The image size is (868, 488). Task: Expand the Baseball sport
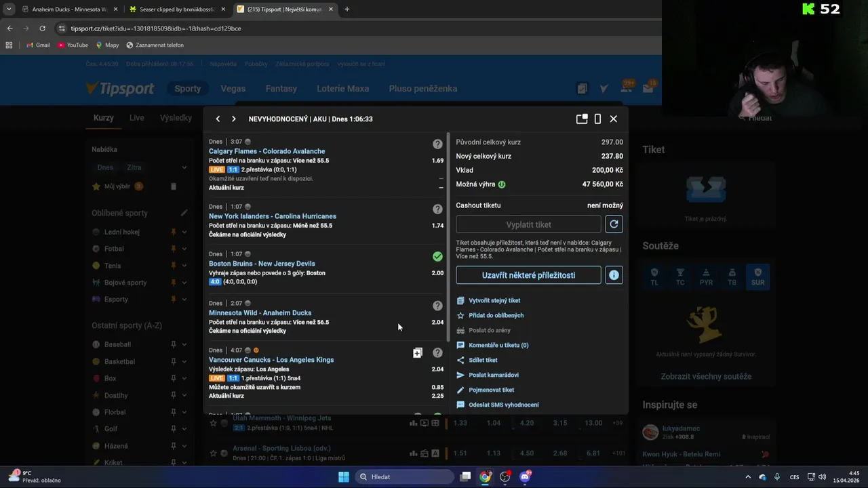tap(184, 344)
